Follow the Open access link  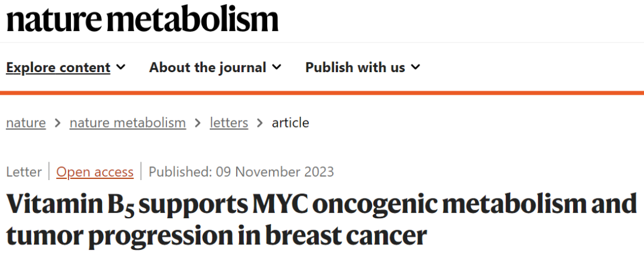click(x=95, y=172)
